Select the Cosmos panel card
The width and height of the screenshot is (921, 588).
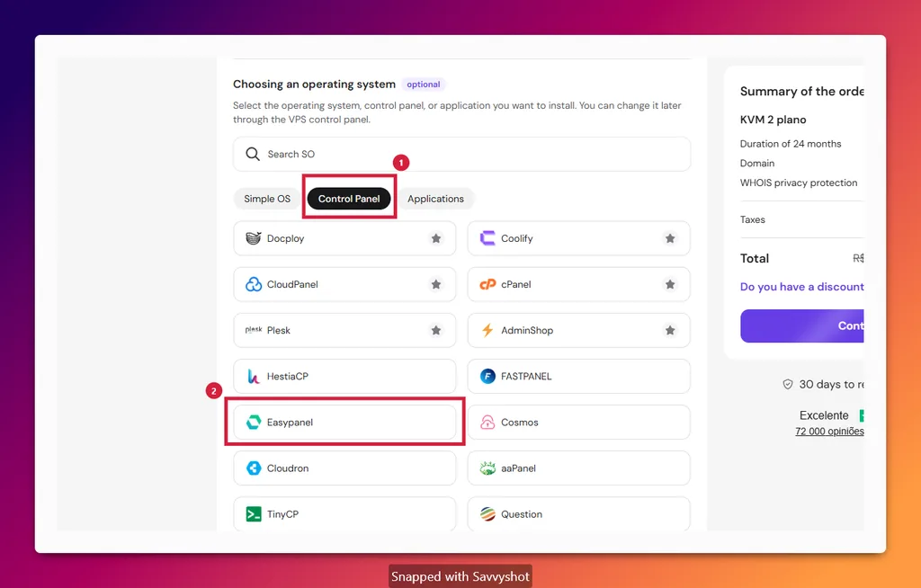pos(578,422)
